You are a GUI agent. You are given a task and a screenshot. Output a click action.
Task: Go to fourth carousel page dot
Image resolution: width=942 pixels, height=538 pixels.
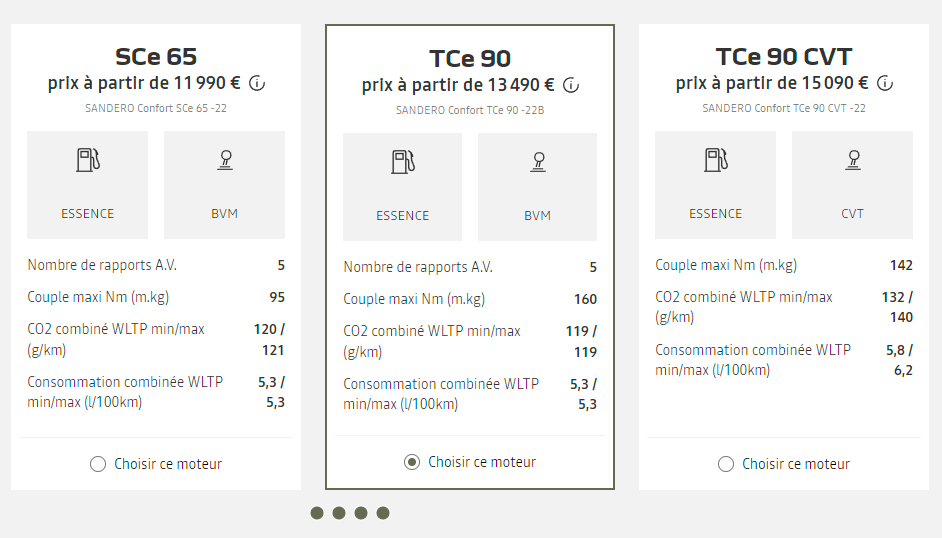pos(383,513)
